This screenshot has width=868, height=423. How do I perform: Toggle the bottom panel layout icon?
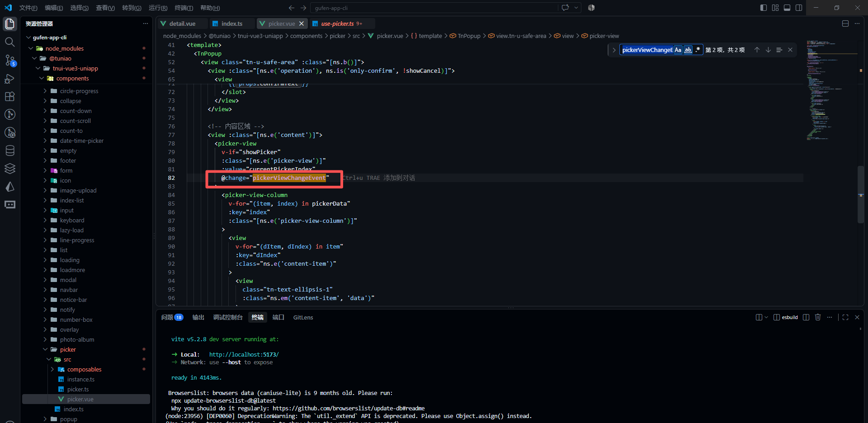(787, 8)
